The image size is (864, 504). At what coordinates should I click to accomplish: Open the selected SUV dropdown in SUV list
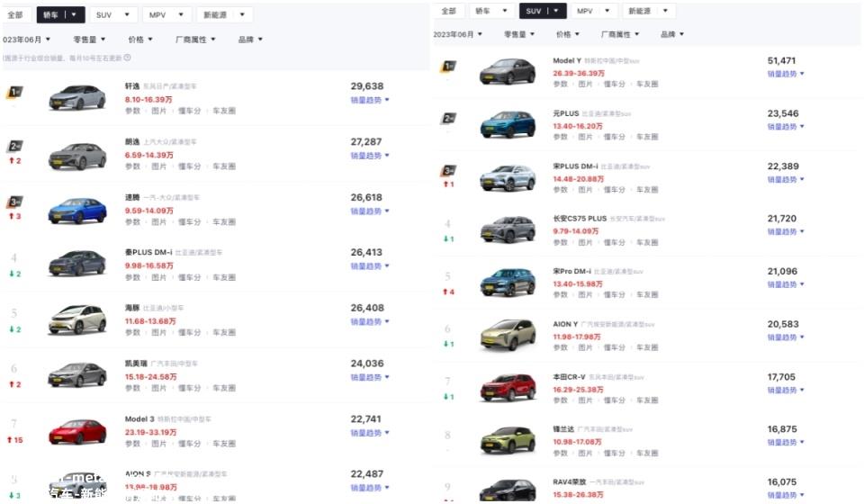point(542,11)
